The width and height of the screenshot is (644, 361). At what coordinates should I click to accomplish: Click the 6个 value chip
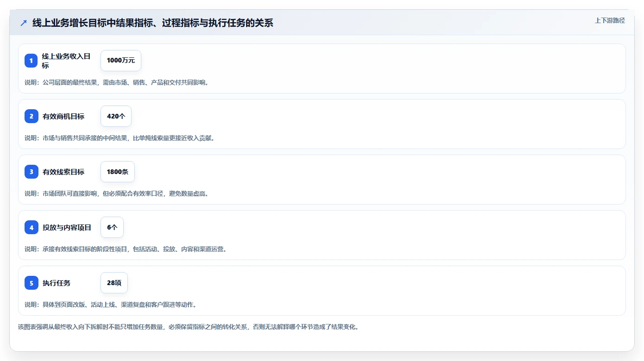coord(112,227)
